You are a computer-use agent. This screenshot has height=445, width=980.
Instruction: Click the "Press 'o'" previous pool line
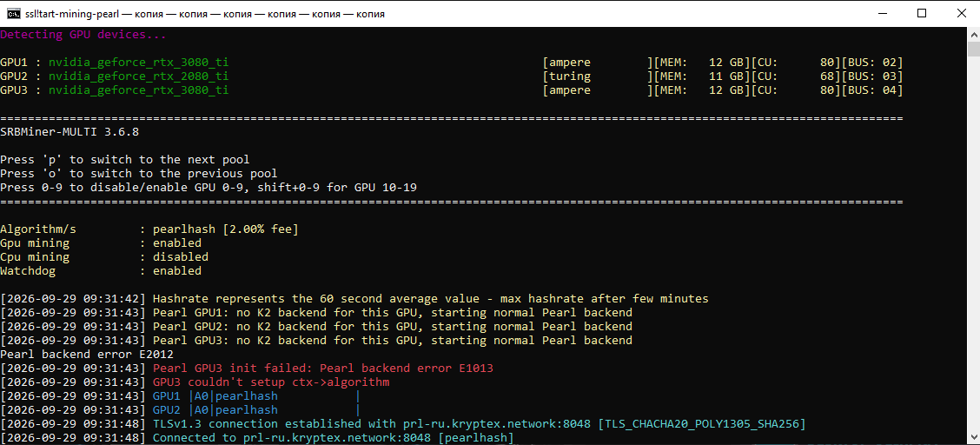(x=139, y=173)
